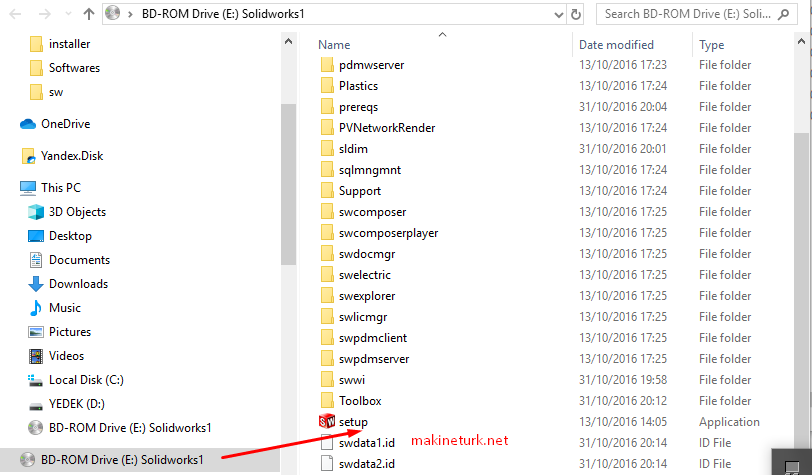812x475 pixels.
Task: Click the Videos film icon
Action: pyautogui.click(x=36, y=356)
